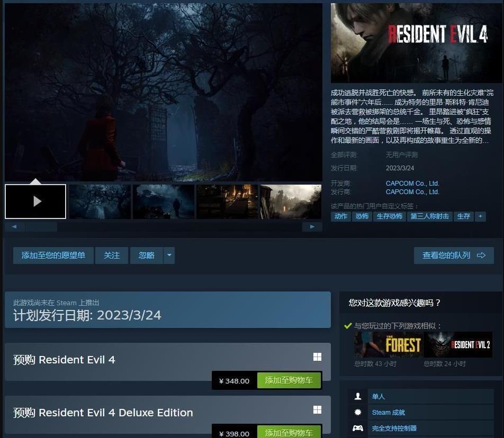Click the single-player person icon

tap(358, 397)
